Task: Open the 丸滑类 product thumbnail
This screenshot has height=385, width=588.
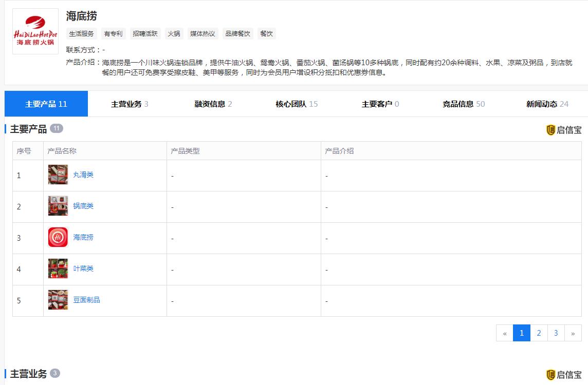Action: point(58,175)
